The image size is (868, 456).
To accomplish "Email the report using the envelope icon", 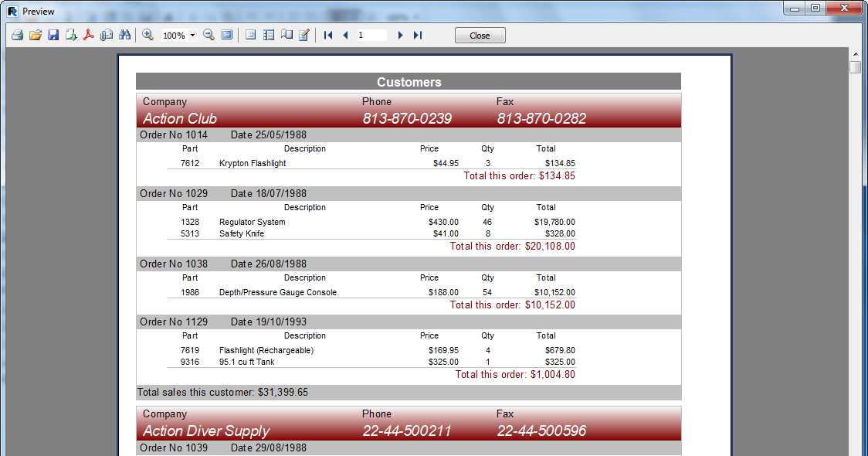I will pos(107,35).
